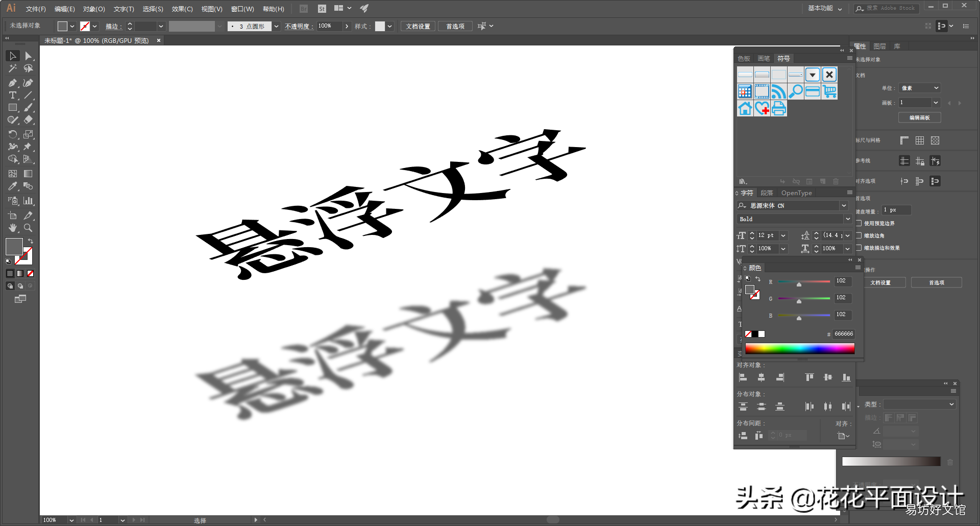Open the zoom level 100% dropdown
The width and height of the screenshot is (980, 526).
click(71, 520)
